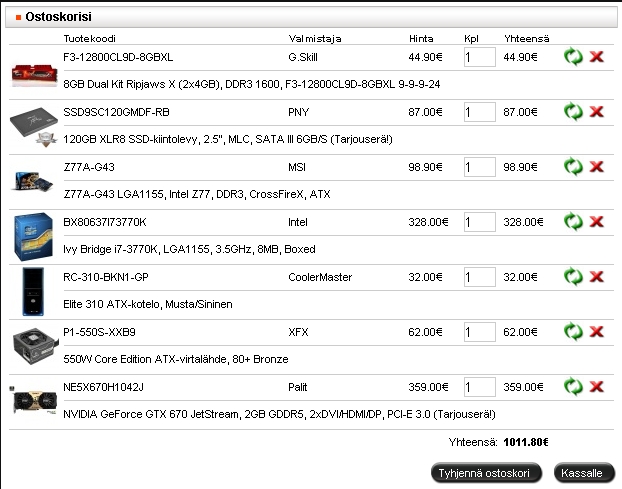Select quantity field for XFX P1-550S-XXB9
The image size is (622, 489).
pyautogui.click(x=480, y=331)
